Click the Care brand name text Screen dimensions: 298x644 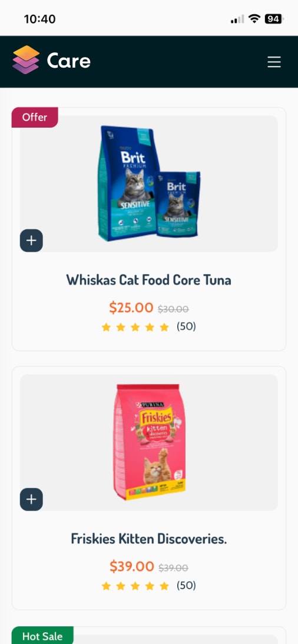(69, 61)
